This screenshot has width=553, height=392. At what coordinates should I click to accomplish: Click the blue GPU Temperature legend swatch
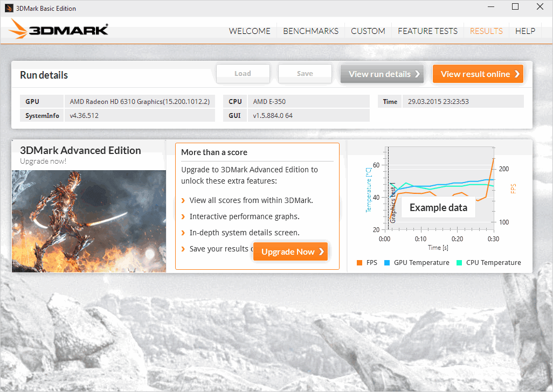coord(387,263)
